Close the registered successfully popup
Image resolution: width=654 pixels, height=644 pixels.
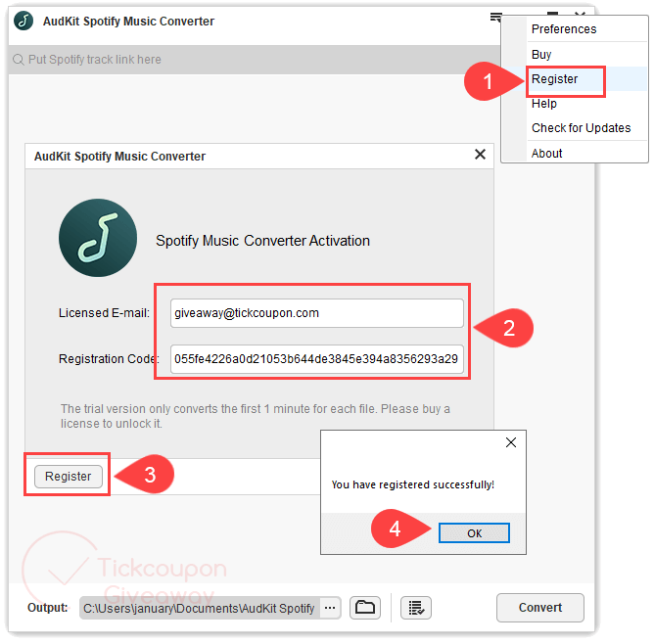511,442
